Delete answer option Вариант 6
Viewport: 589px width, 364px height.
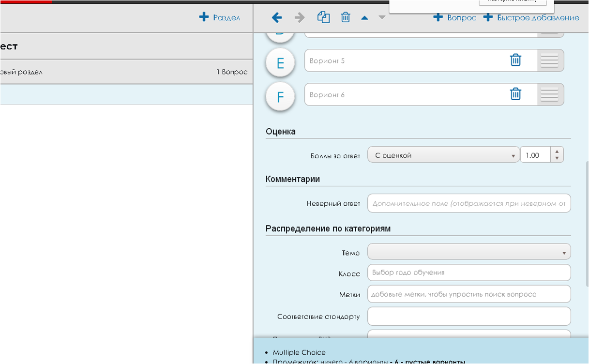point(515,94)
